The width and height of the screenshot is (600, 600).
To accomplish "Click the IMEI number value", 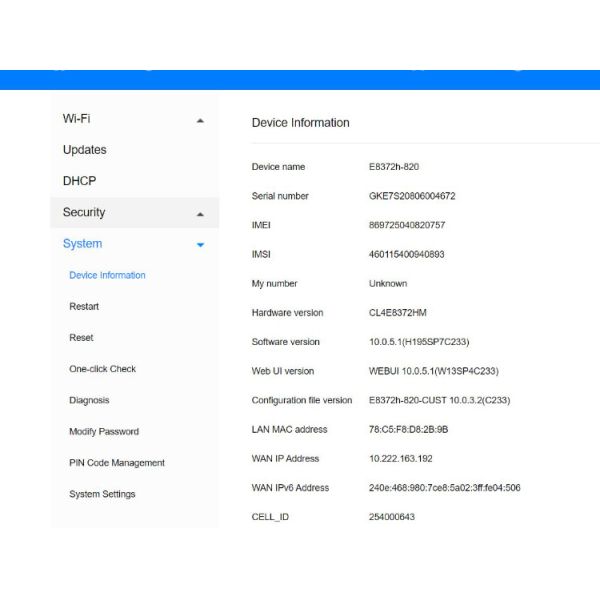I will [407, 225].
